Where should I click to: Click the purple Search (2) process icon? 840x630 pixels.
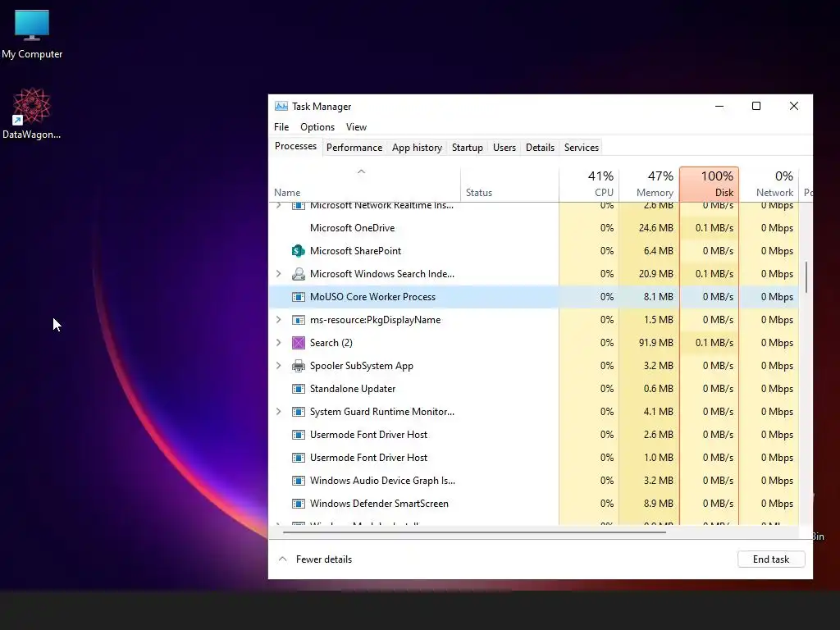pyautogui.click(x=298, y=343)
